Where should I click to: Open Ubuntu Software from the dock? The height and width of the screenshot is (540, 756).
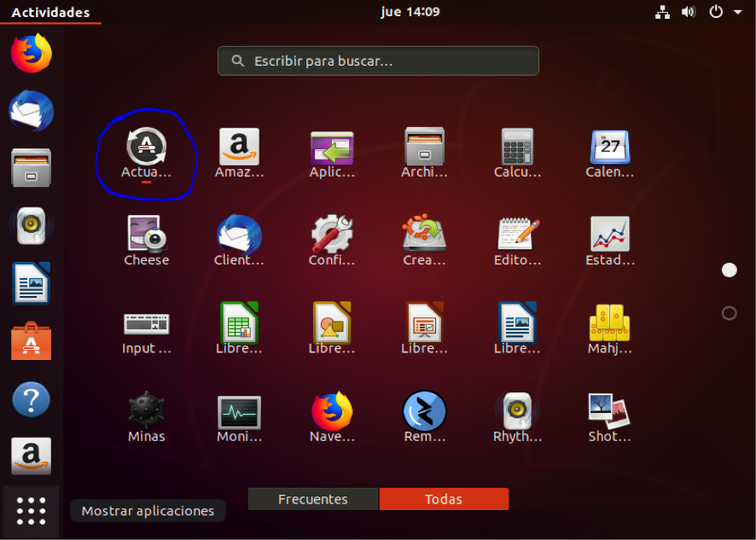[32, 341]
